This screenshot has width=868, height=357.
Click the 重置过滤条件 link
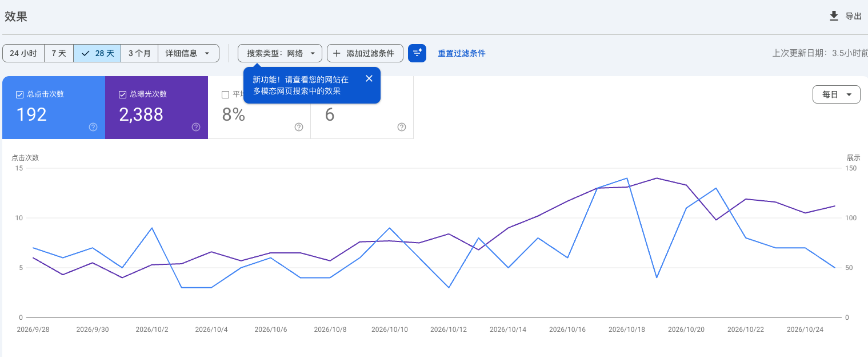click(x=462, y=53)
